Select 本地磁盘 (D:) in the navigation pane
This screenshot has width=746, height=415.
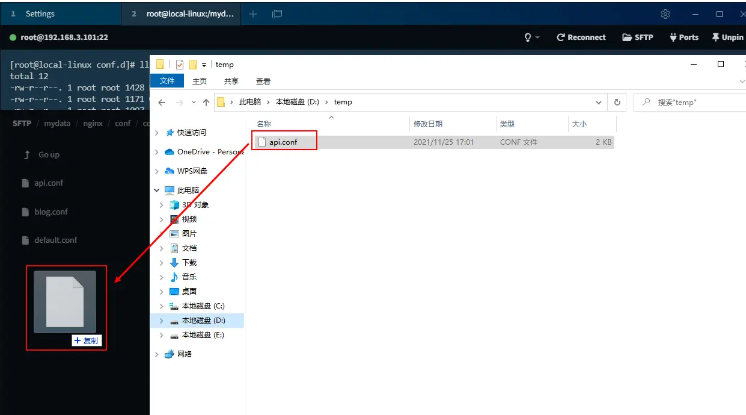tap(203, 320)
